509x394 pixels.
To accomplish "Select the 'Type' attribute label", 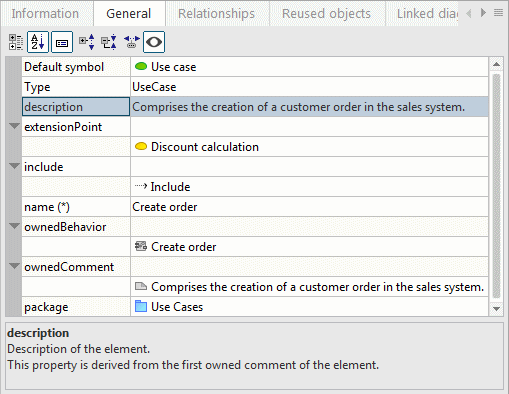I will point(76,87).
